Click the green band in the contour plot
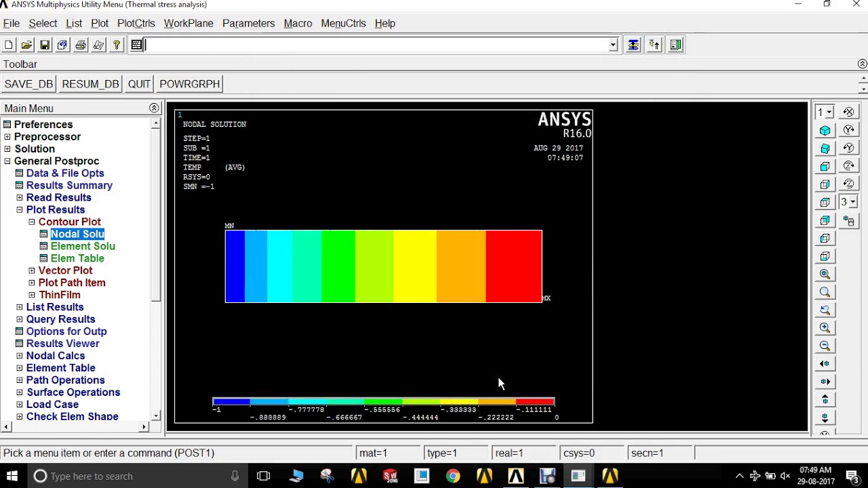 338,266
